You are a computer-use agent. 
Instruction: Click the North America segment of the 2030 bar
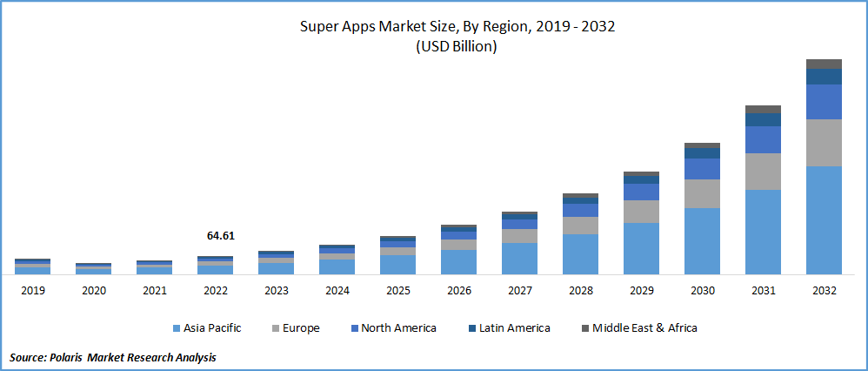[703, 169]
